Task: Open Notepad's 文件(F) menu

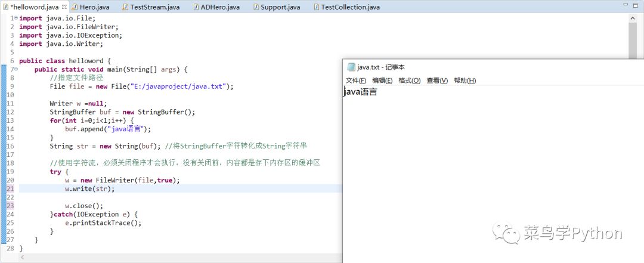Action: tap(355, 81)
